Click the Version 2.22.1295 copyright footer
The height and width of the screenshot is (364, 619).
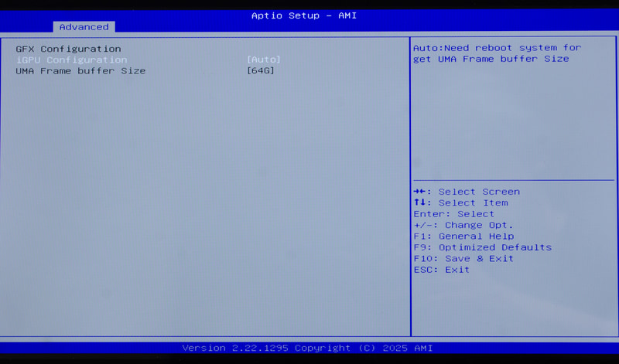pos(307,349)
